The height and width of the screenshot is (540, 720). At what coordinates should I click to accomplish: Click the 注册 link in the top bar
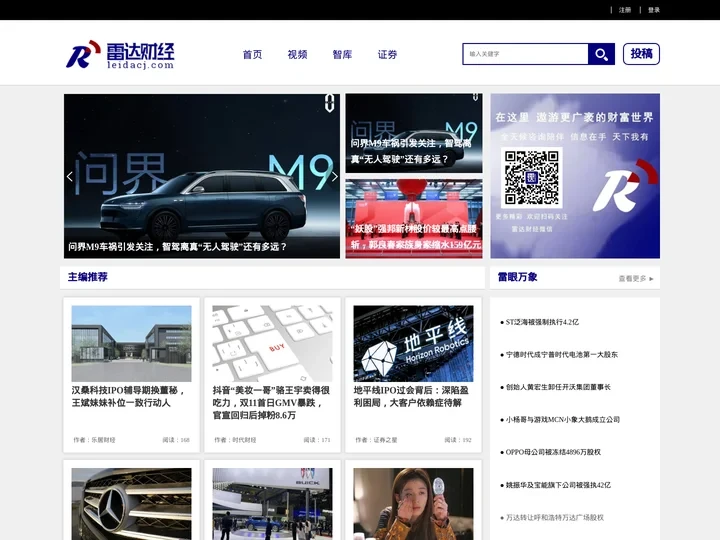(x=625, y=10)
